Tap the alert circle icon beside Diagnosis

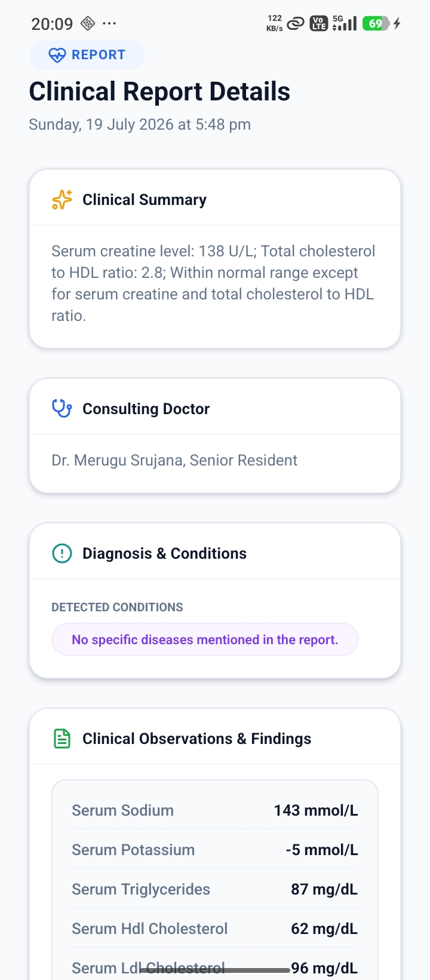[62, 553]
